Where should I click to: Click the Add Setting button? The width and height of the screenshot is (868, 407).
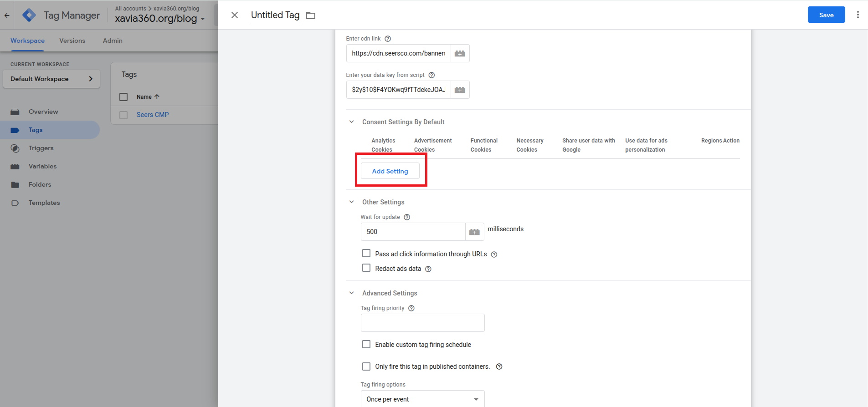390,171
